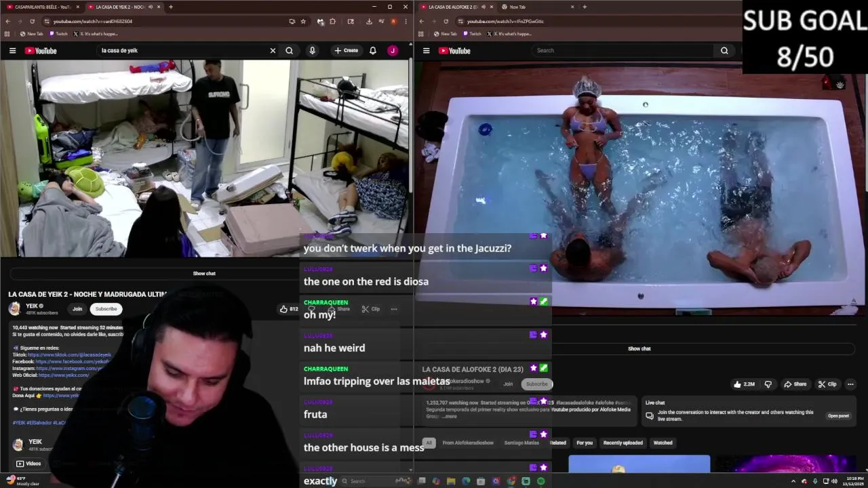868x488 pixels.
Task: Reload the page in the right browser window
Action: [446, 21]
